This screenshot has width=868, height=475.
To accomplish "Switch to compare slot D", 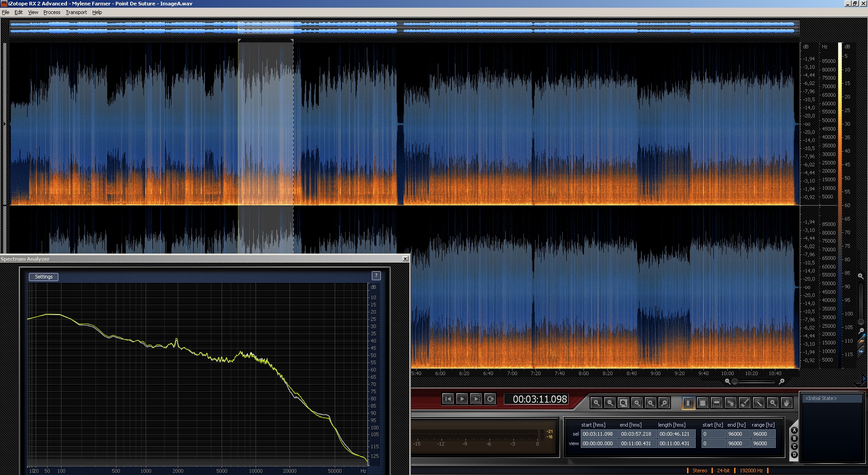I will pos(794,455).
